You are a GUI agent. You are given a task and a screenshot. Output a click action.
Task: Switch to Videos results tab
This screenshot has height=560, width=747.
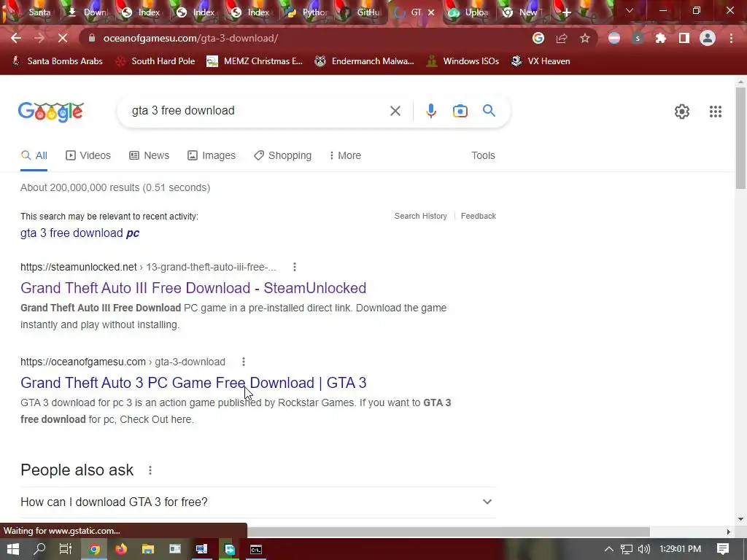[x=88, y=156]
